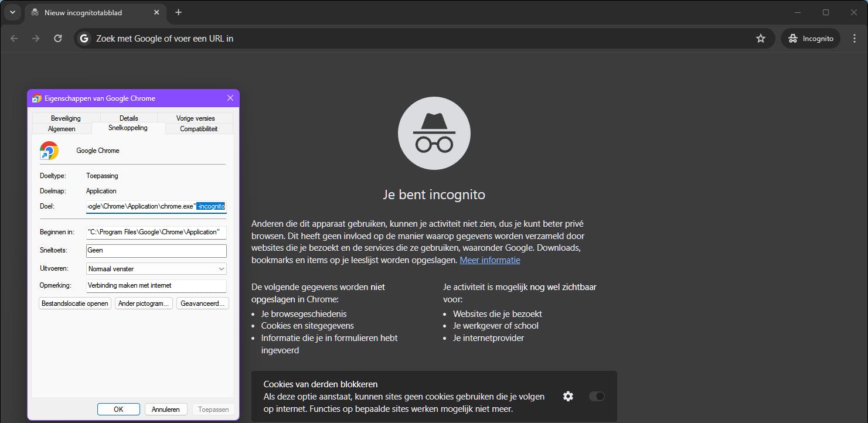Open the Meer informatie link
The width and height of the screenshot is (868, 423).
click(490, 260)
